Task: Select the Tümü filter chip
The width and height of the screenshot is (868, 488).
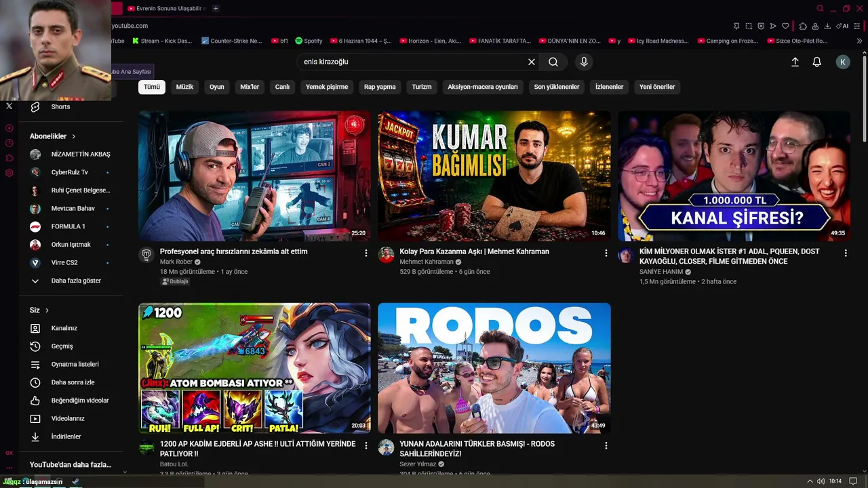Action: [x=152, y=87]
